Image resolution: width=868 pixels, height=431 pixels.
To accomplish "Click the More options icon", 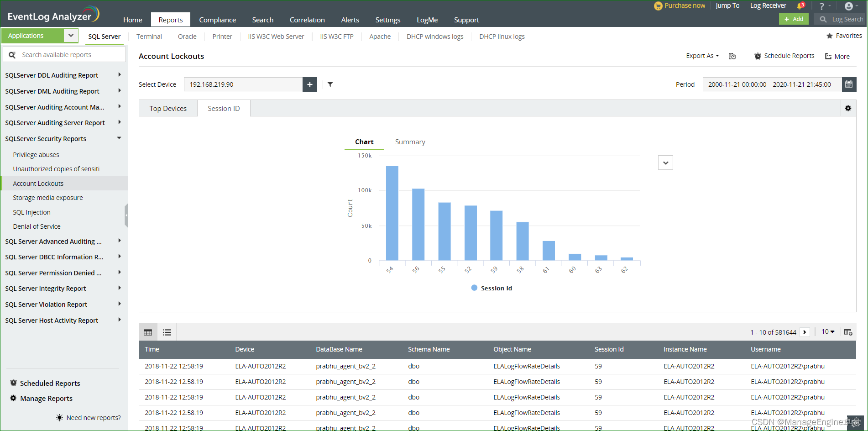I will [828, 57].
